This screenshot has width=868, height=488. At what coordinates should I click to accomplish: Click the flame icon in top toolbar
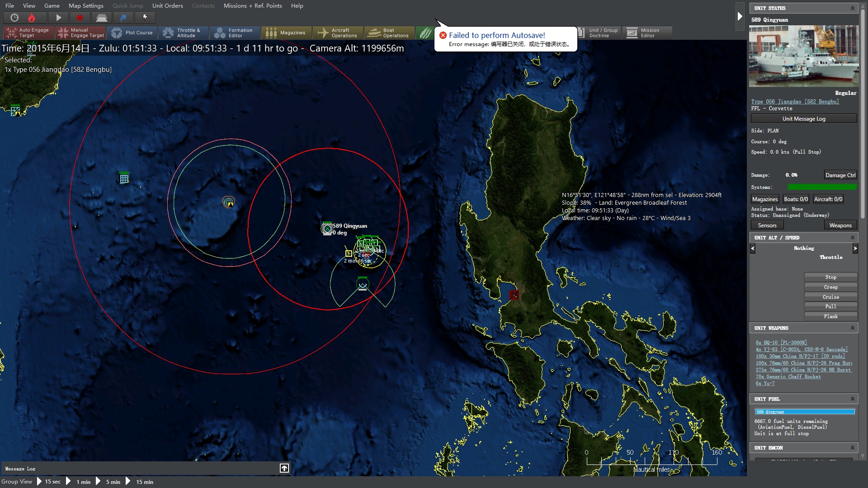click(32, 18)
